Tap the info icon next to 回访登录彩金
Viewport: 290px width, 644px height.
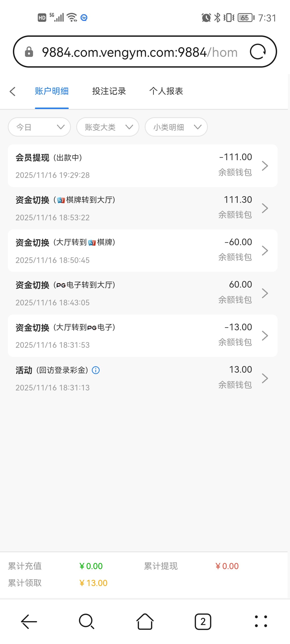(x=96, y=370)
